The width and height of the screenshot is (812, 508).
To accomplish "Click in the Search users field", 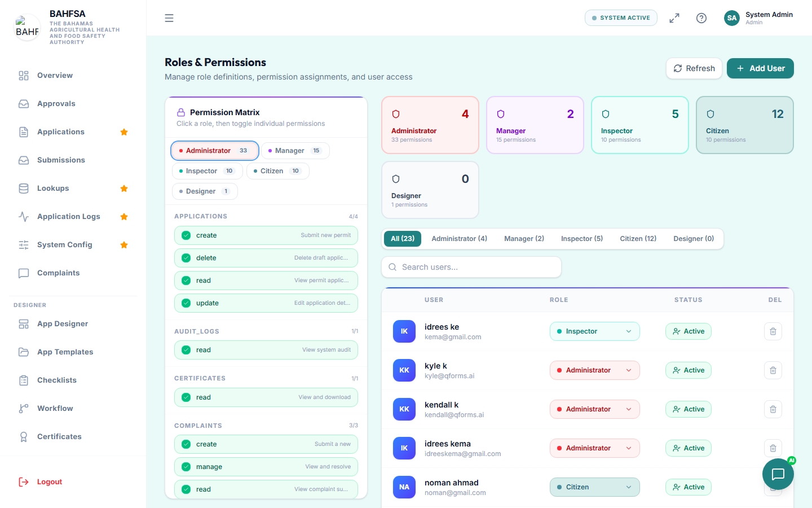I will point(471,267).
